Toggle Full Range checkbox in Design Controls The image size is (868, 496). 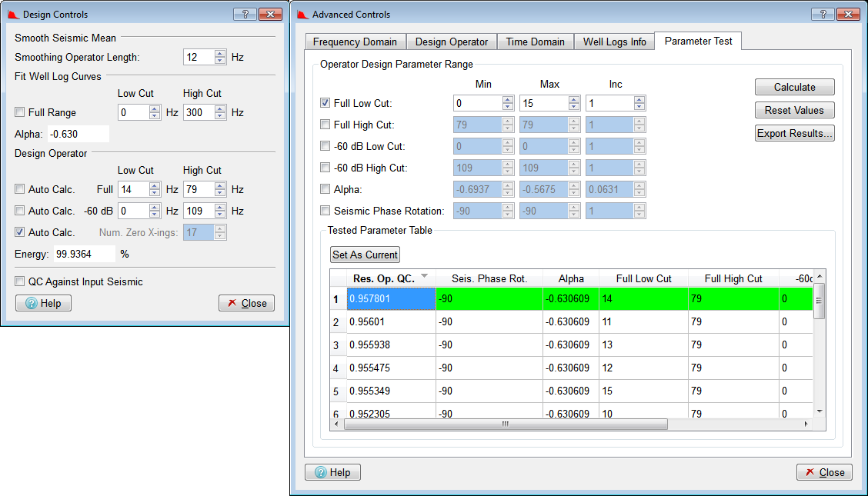(x=20, y=112)
